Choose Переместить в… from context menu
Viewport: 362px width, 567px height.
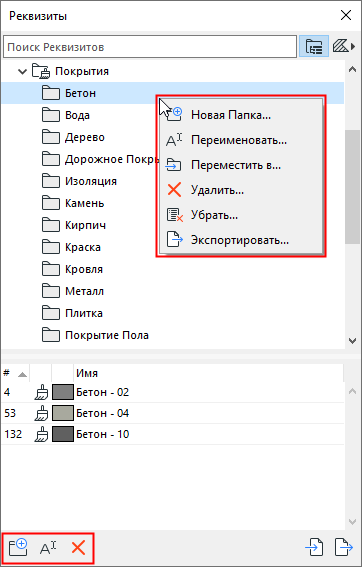241,165
